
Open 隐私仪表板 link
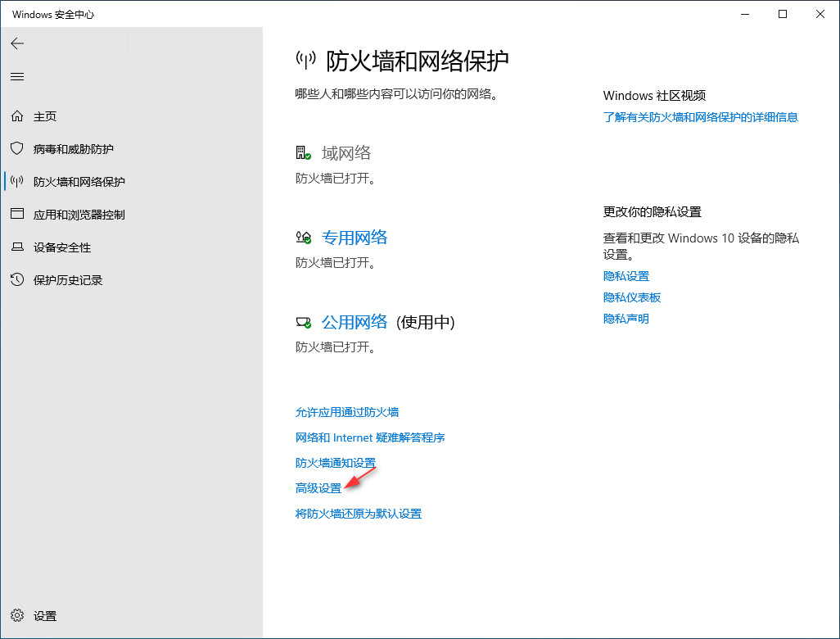(632, 297)
